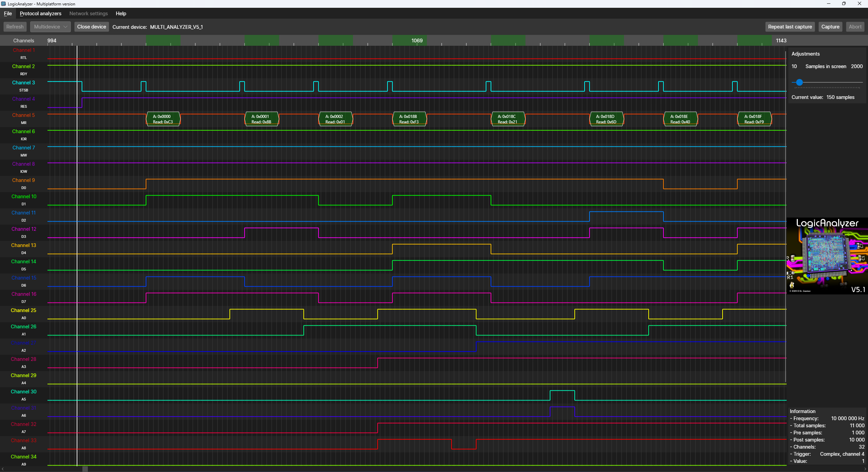Select the Channel 13 D4 label
Image resolution: width=868 pixels, height=472 pixels.
point(24,249)
